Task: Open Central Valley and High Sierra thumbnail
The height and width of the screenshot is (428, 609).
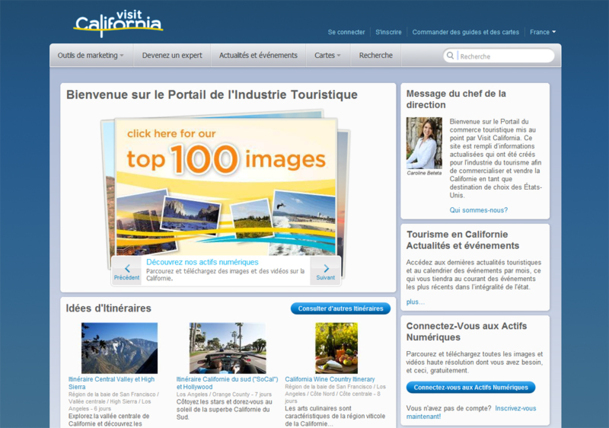Action: 119,347
